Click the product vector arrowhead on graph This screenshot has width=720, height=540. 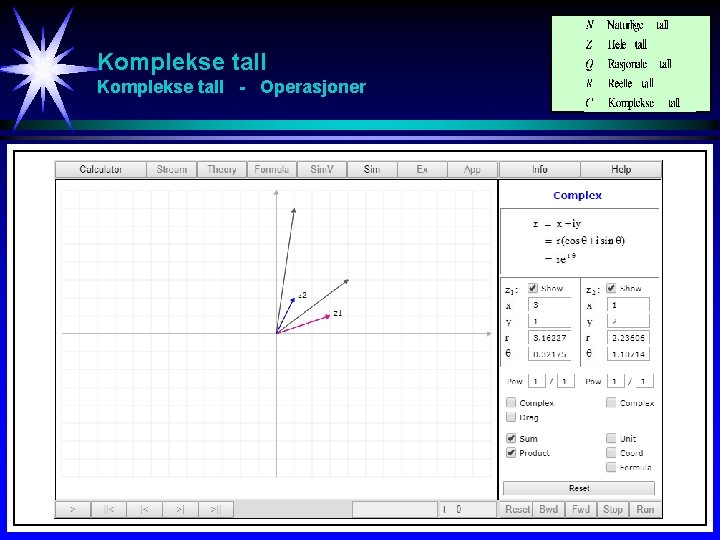click(294, 211)
